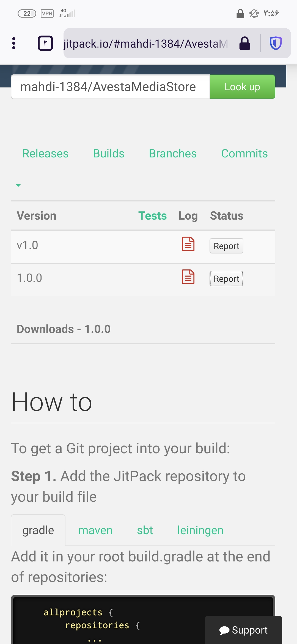Open the browser tab counter icon

tap(46, 43)
